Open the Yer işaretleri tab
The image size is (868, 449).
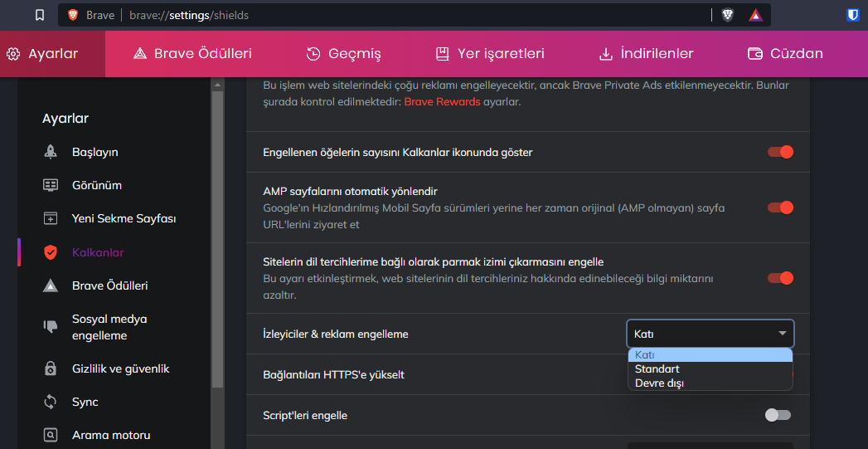pos(490,54)
